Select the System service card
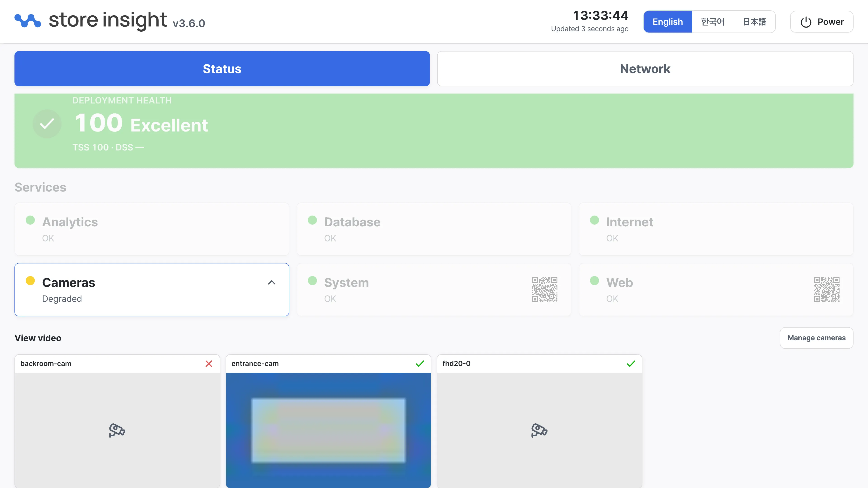868x488 pixels. pyautogui.click(x=434, y=290)
